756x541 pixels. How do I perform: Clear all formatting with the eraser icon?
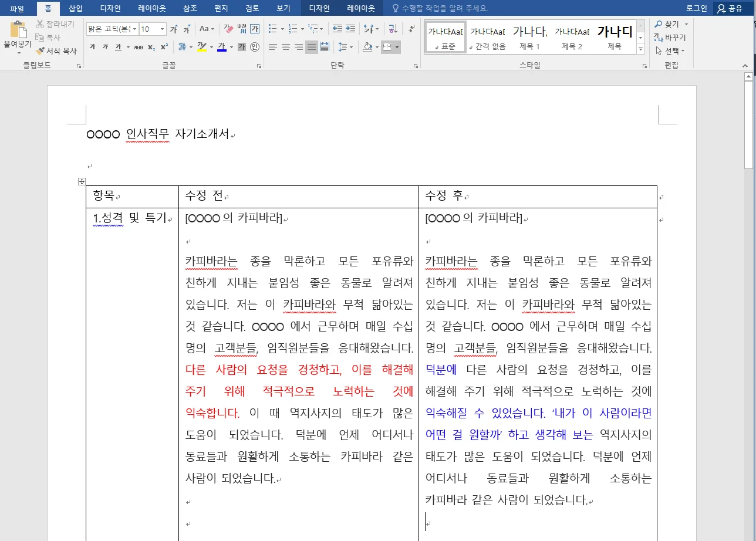[228, 29]
